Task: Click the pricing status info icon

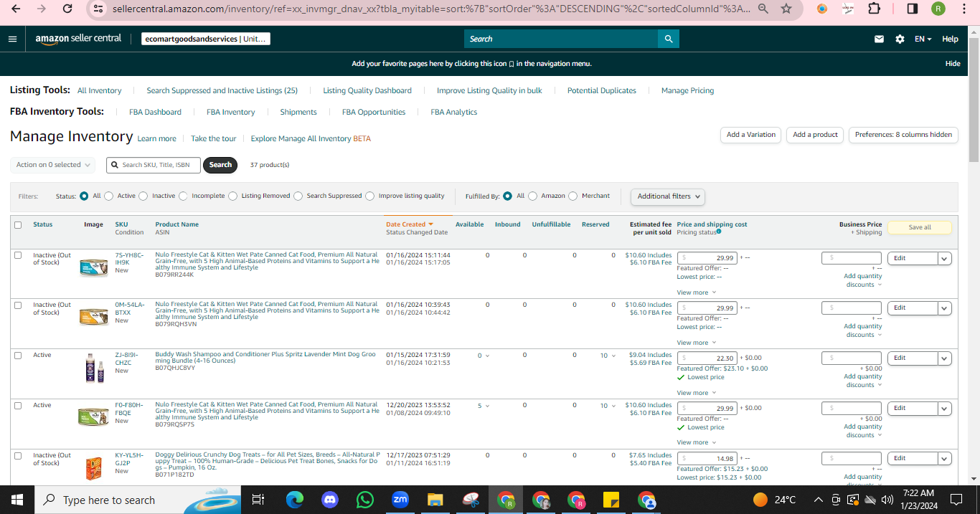Action: pos(719,232)
